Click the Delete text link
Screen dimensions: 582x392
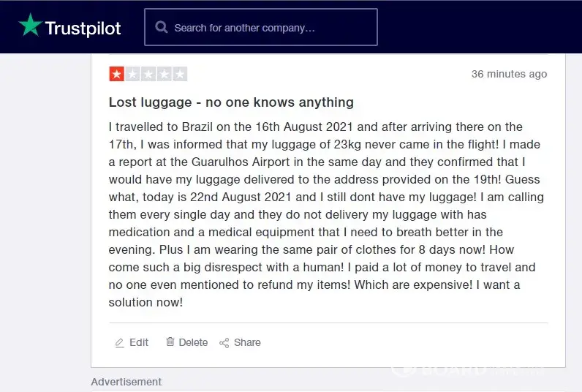[193, 342]
